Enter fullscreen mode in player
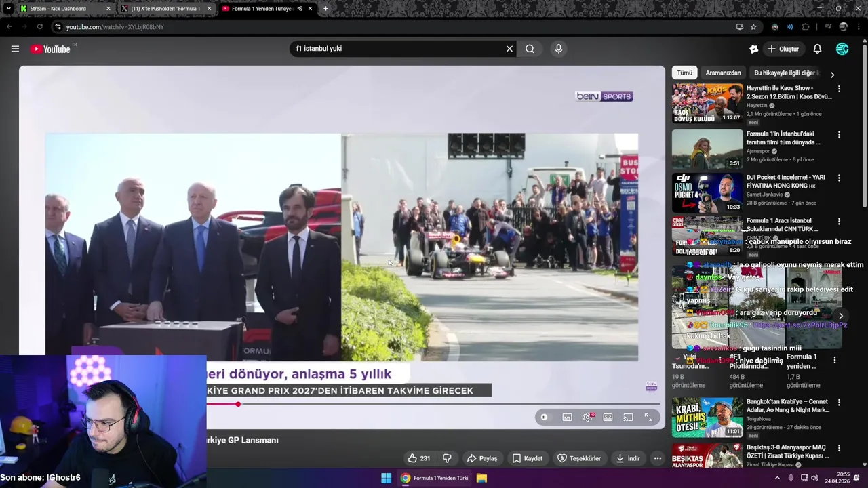The image size is (868, 488). (x=648, y=418)
